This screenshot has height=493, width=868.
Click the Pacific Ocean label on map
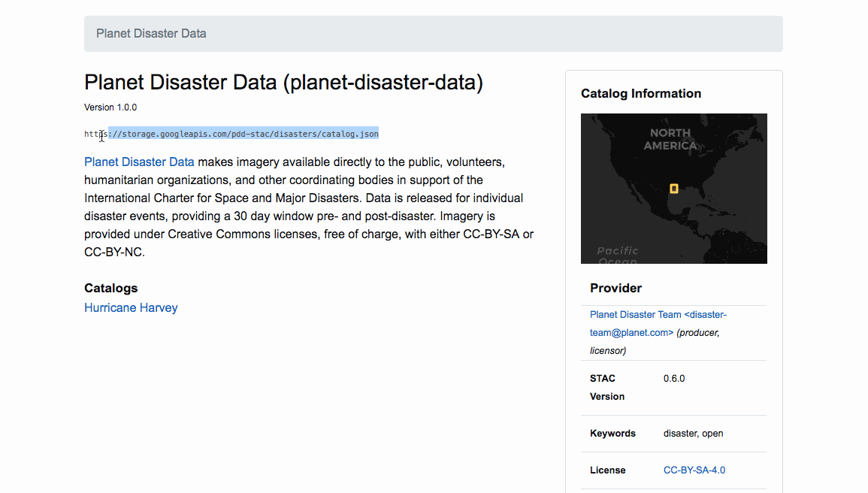pos(618,255)
